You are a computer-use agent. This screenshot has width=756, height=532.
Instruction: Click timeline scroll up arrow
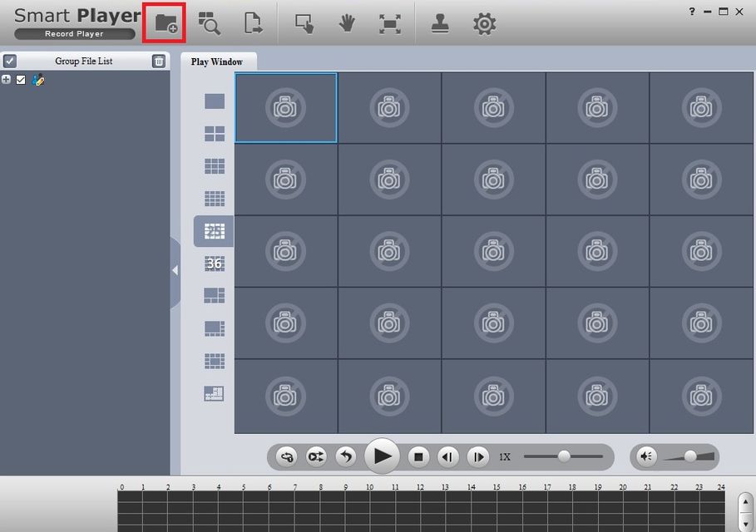coord(745,502)
